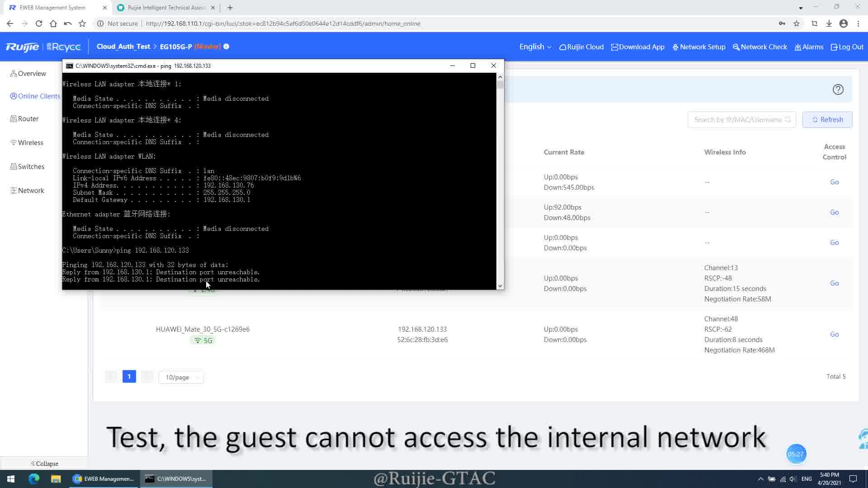Click the info icon beside EG105G-P

[x=226, y=47]
